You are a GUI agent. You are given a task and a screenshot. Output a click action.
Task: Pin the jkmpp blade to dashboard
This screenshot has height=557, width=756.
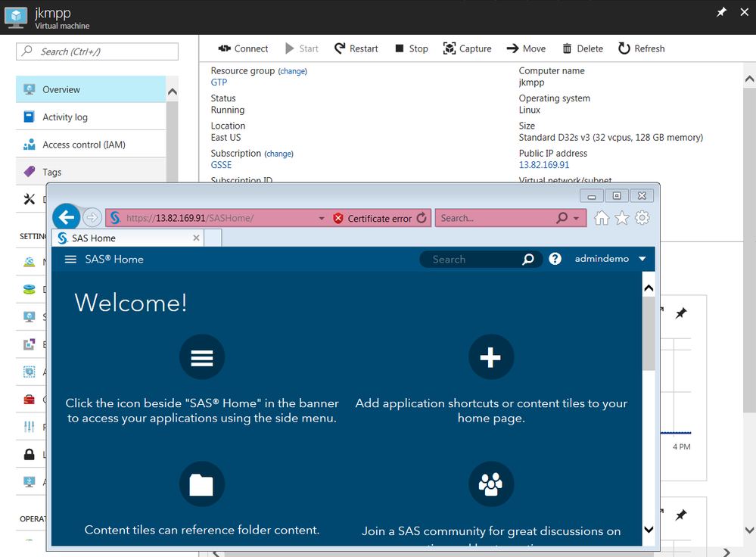tap(721, 12)
